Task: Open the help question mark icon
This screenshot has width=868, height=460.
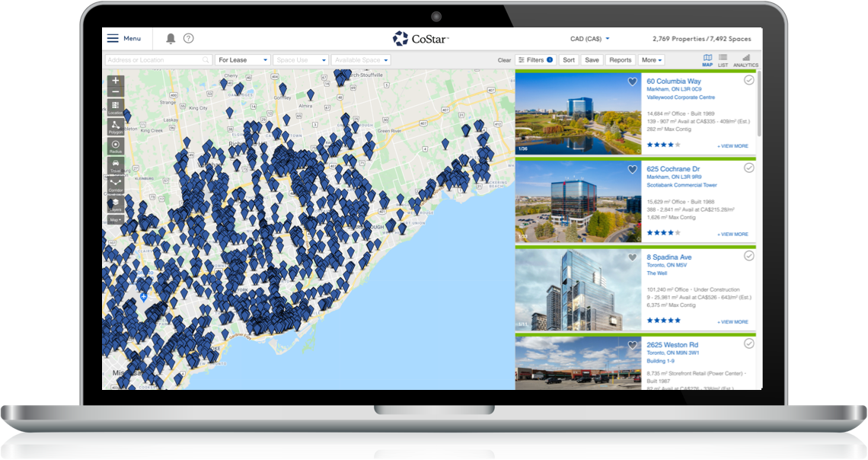Action: [x=189, y=39]
